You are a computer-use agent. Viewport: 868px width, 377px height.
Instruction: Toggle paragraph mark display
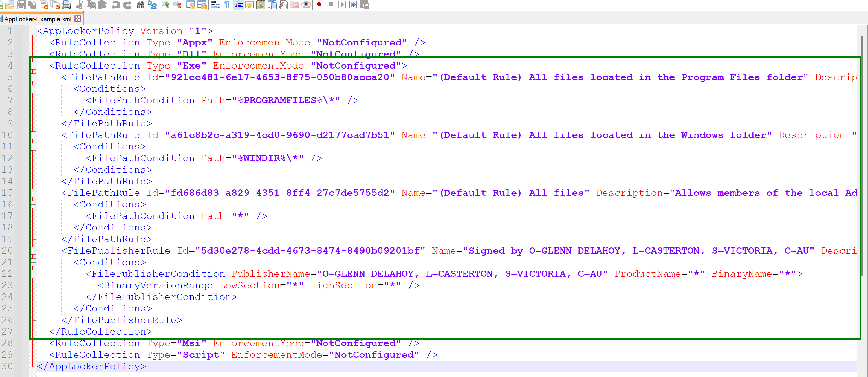pyautogui.click(x=227, y=5)
